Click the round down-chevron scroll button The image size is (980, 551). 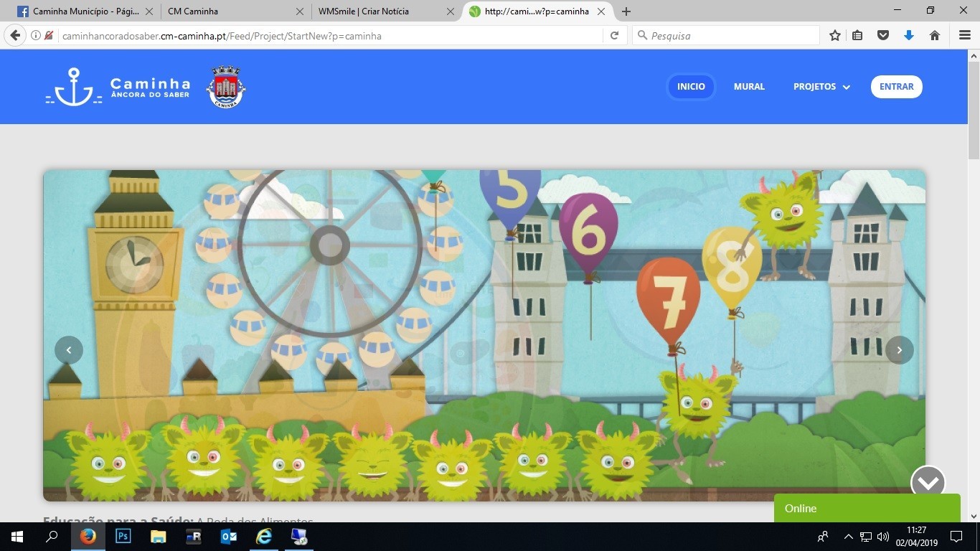928,483
